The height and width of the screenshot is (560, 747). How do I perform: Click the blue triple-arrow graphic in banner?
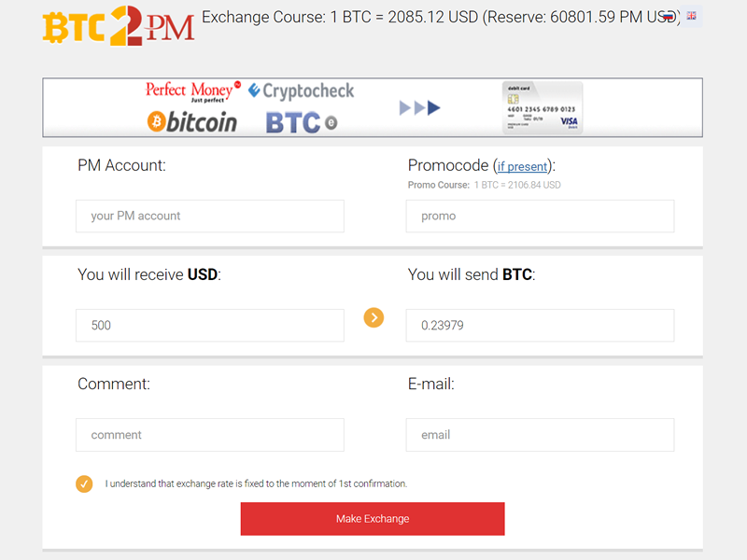click(419, 108)
